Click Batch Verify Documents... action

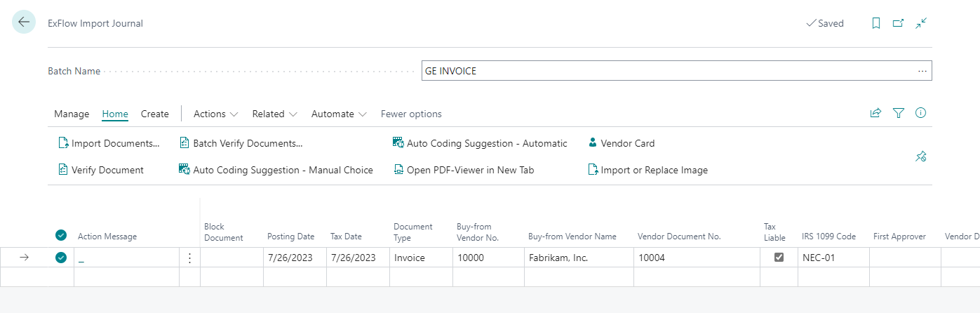point(241,143)
